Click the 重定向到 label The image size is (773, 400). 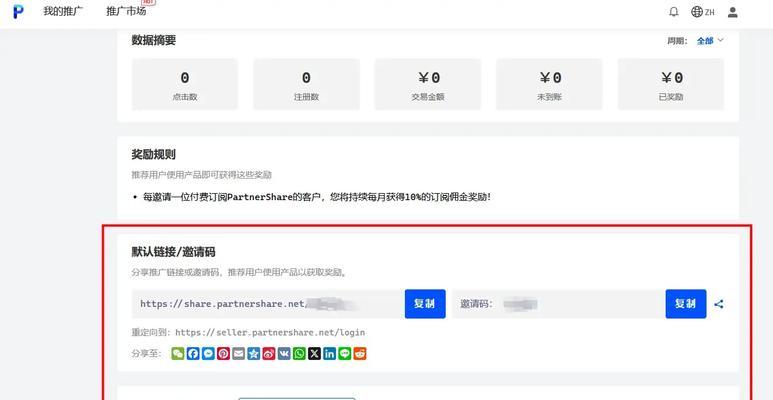[152, 332]
